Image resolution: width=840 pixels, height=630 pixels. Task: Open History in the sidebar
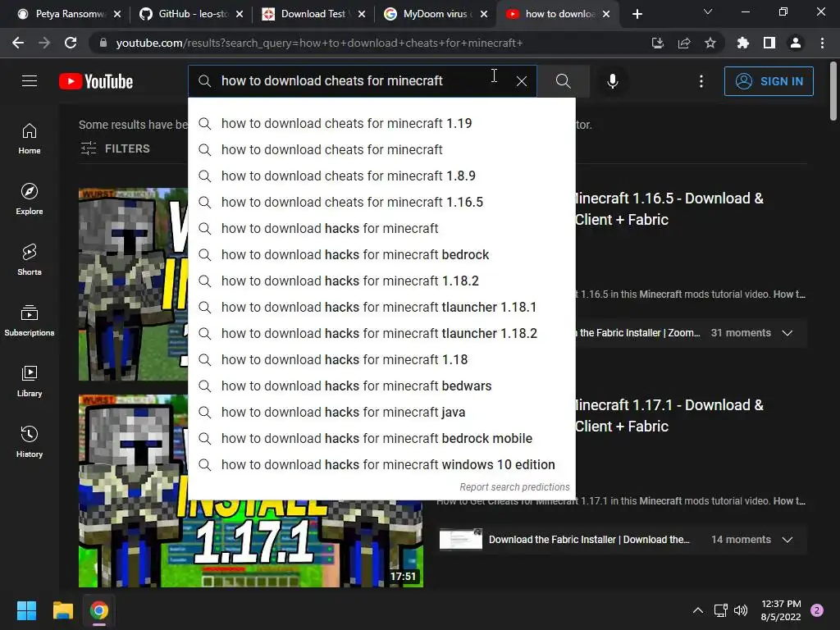click(x=30, y=441)
